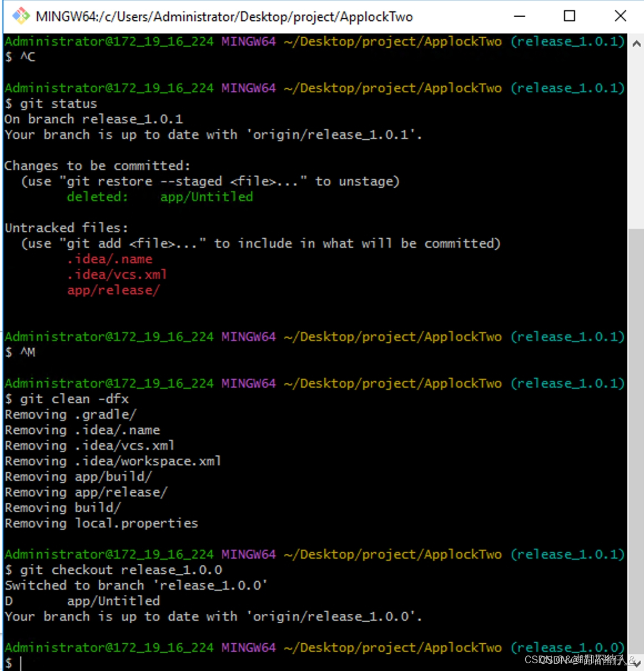The height and width of the screenshot is (671, 644).
Task: Click red 'app/release/' untracked entry
Action: coord(113,291)
